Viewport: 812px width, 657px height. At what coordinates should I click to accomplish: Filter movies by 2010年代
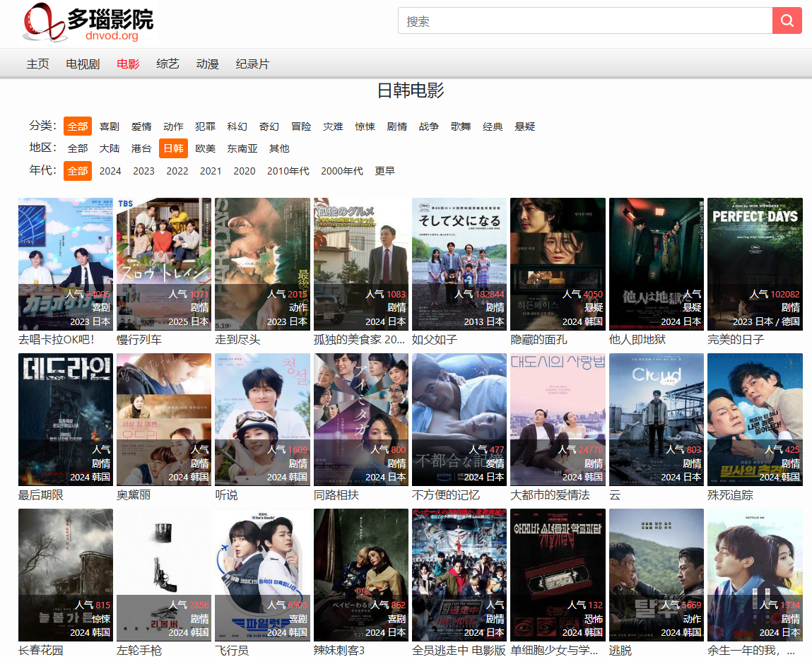pos(288,171)
